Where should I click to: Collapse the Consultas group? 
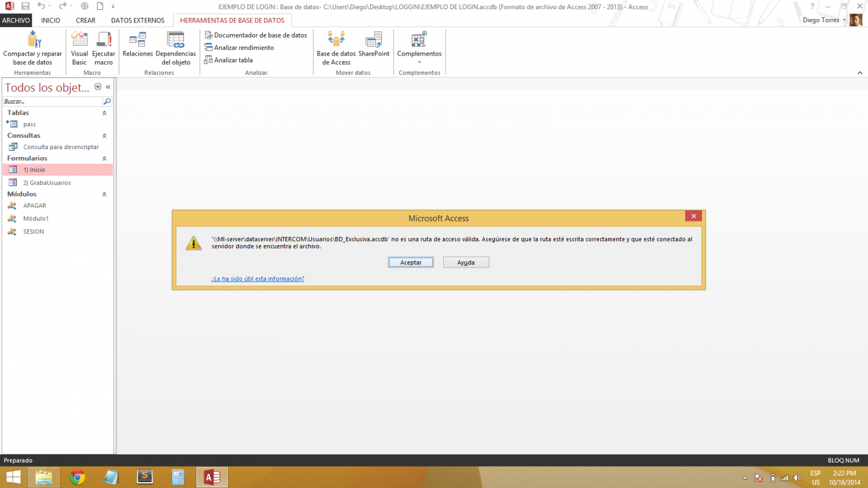click(x=104, y=136)
